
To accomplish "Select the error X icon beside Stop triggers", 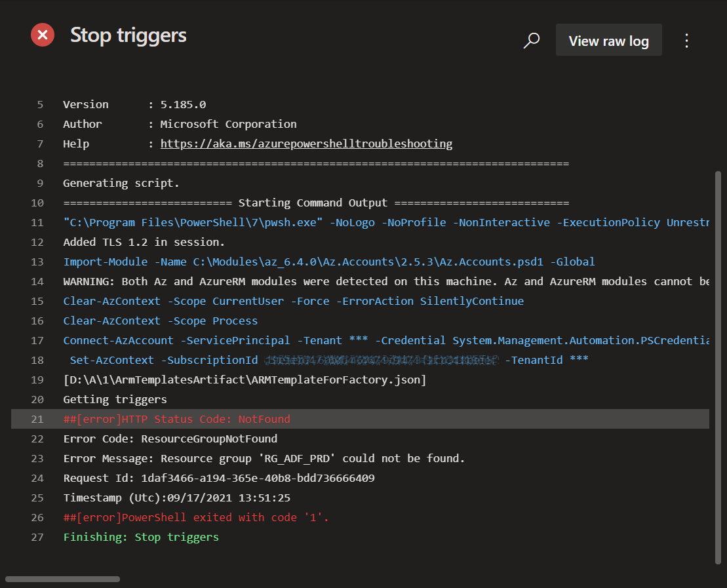I will click(x=43, y=35).
